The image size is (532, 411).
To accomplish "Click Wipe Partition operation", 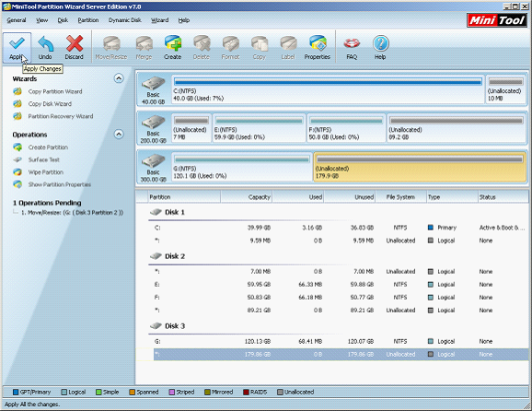I will coord(45,172).
